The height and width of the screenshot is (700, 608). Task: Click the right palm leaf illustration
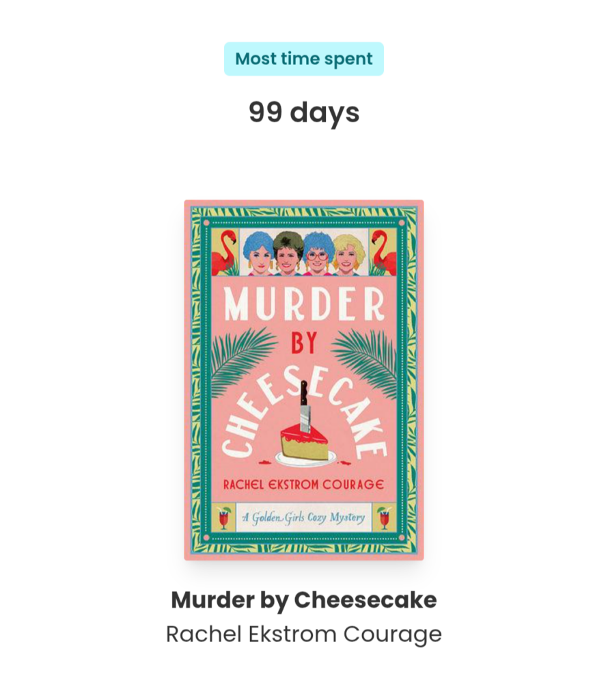(x=365, y=362)
